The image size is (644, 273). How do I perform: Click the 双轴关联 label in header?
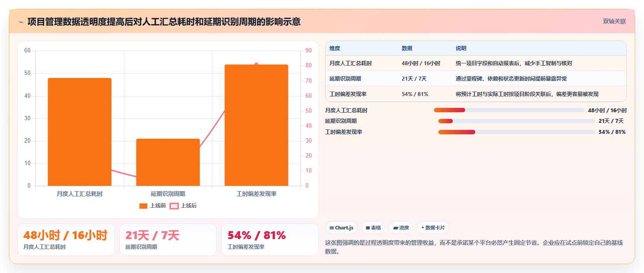[614, 21]
